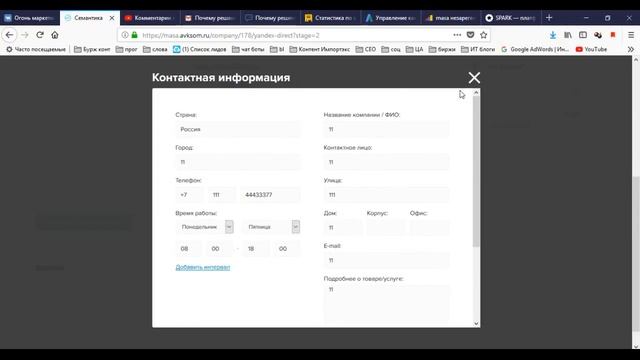Click the phone number 44433377 field

270,195
